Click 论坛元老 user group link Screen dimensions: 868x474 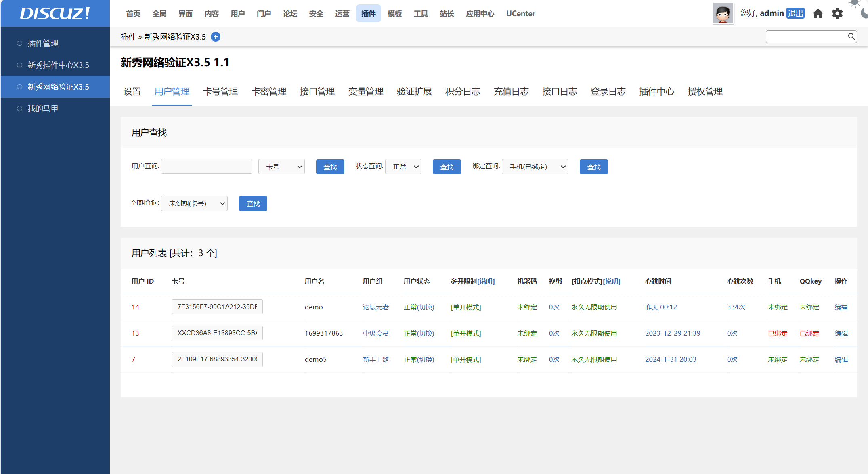tap(375, 307)
